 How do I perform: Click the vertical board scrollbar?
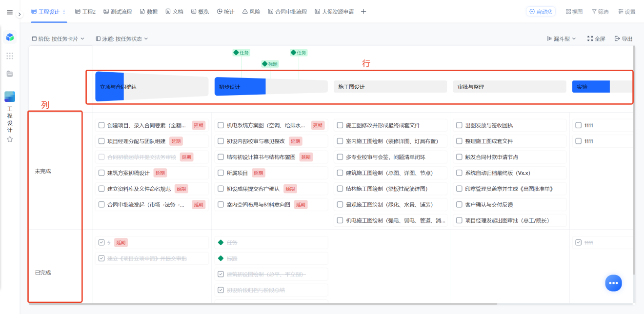point(634,161)
